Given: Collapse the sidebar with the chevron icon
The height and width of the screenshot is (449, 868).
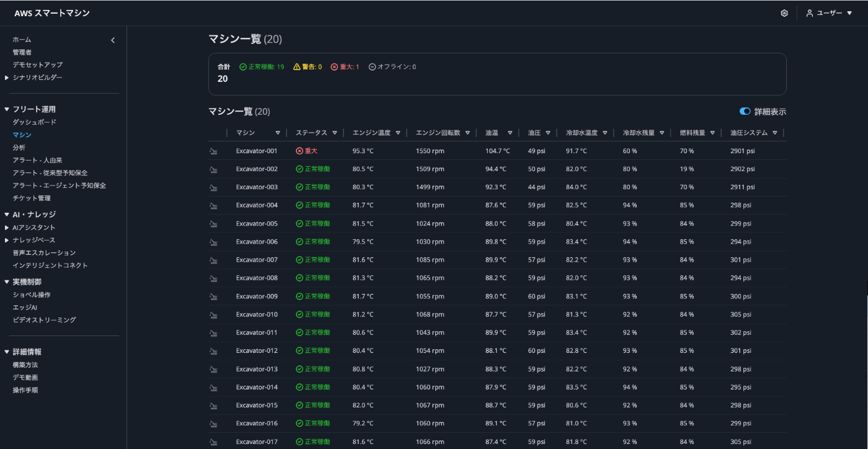Looking at the screenshot, I should click(x=113, y=40).
